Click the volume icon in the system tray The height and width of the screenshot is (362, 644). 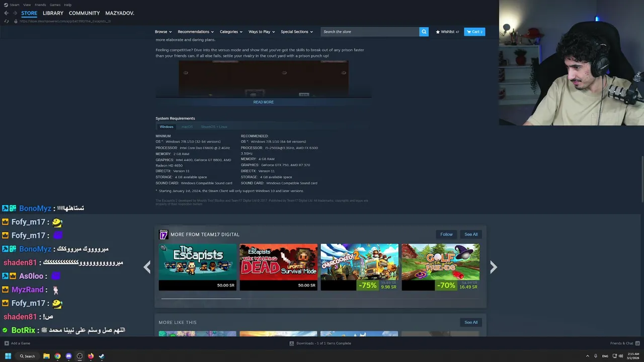point(621,356)
